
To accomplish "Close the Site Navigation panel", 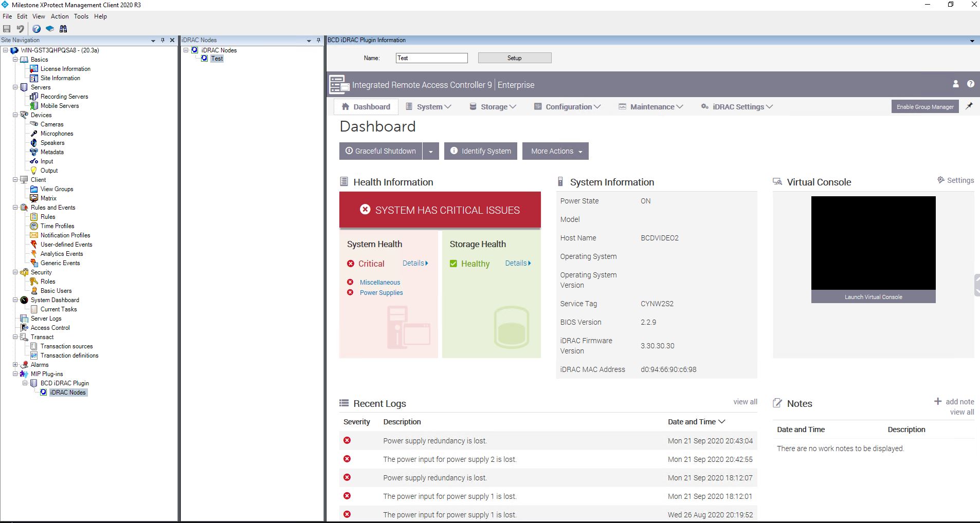I will 172,40.
